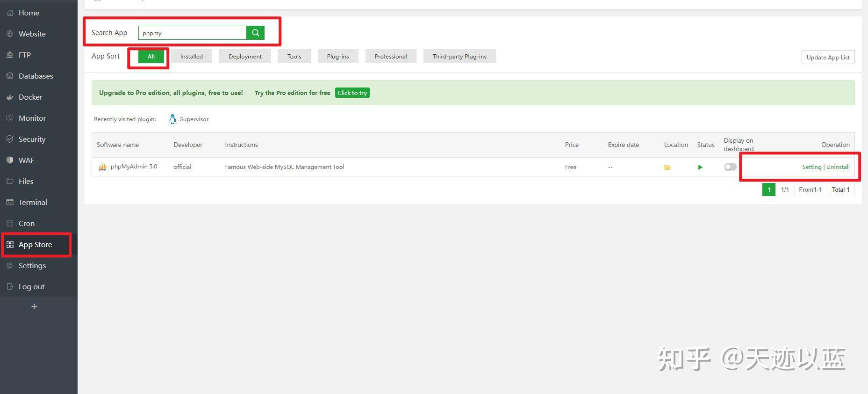Screen dimensions: 868x394
Task: Click the green search magnifier button
Action: (x=255, y=33)
